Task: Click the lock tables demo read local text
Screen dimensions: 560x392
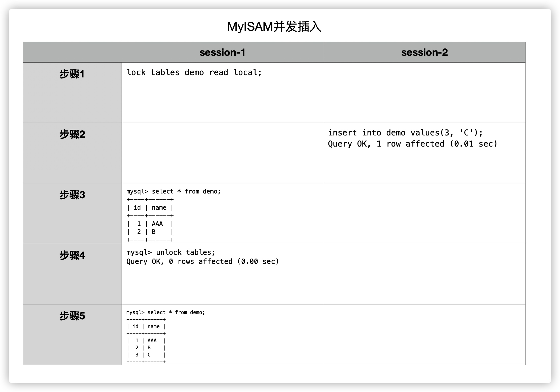Action: coord(194,72)
